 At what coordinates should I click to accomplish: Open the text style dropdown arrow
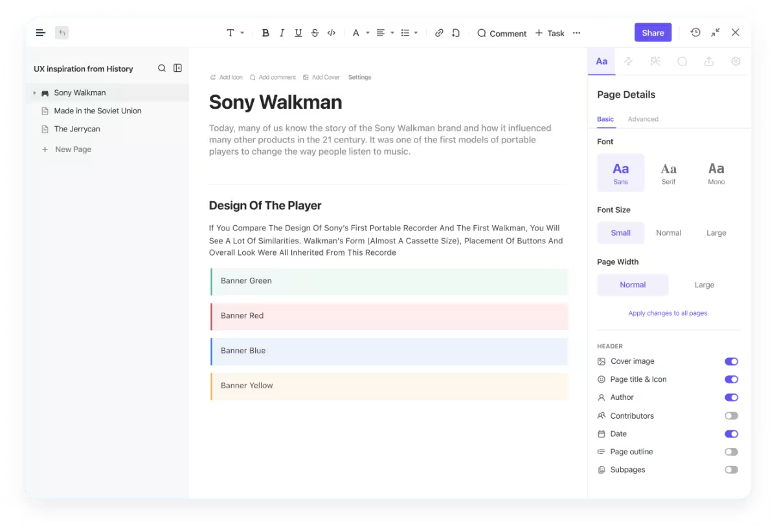pyautogui.click(x=242, y=33)
